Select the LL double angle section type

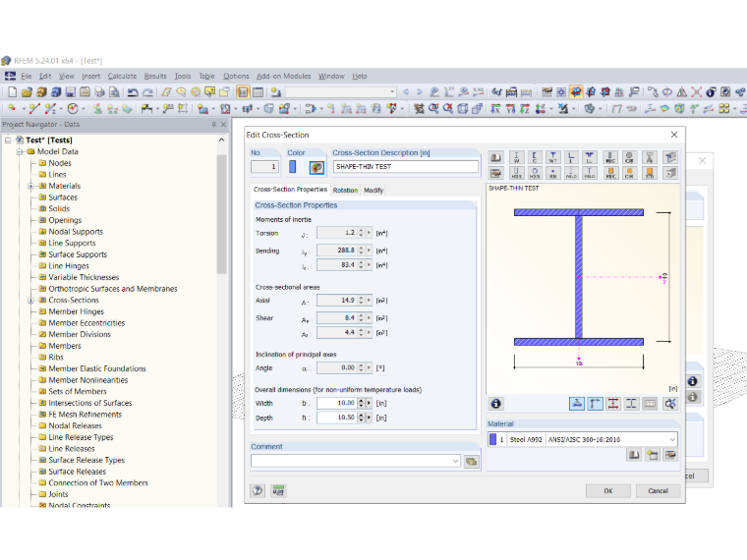pyautogui.click(x=590, y=157)
